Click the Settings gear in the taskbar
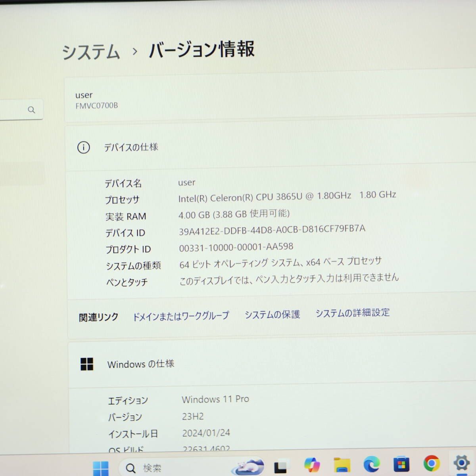476x476 pixels. point(461,462)
